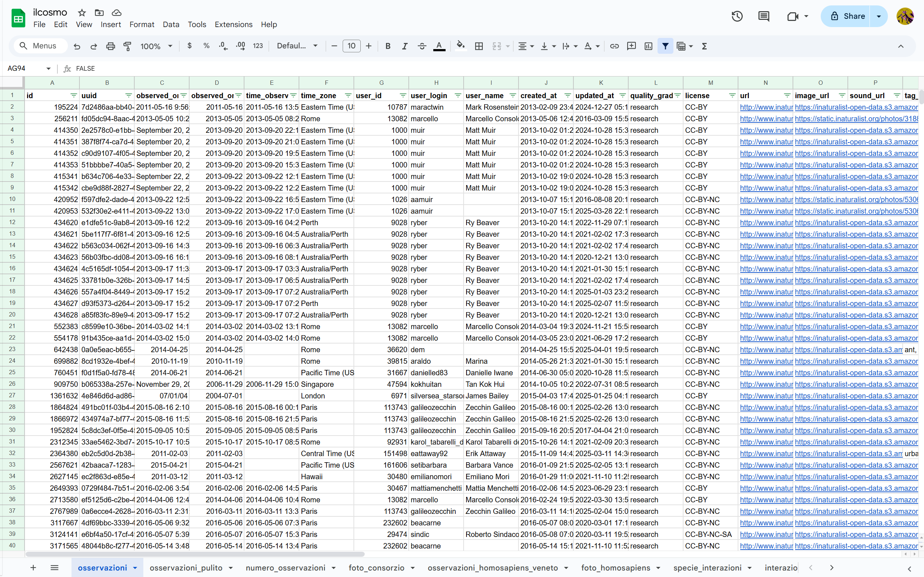924x577 pixels.
Task: Click the formula bar showing FALSE
Action: coord(496,69)
